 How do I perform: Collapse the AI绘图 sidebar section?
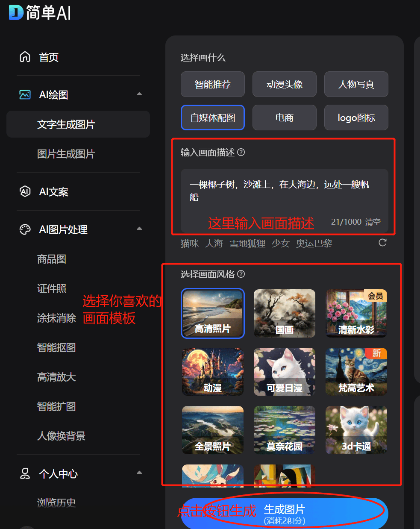[139, 94]
